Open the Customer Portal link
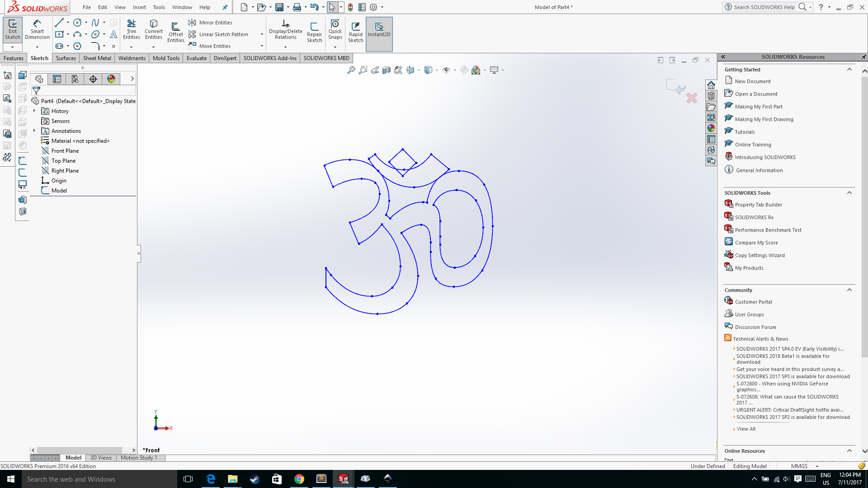This screenshot has height=488, width=868. coord(753,302)
